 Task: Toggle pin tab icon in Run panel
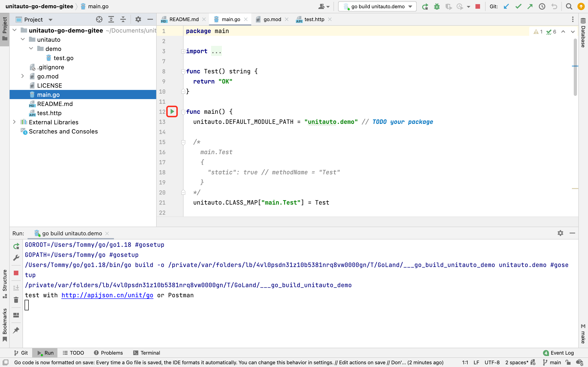(16, 330)
